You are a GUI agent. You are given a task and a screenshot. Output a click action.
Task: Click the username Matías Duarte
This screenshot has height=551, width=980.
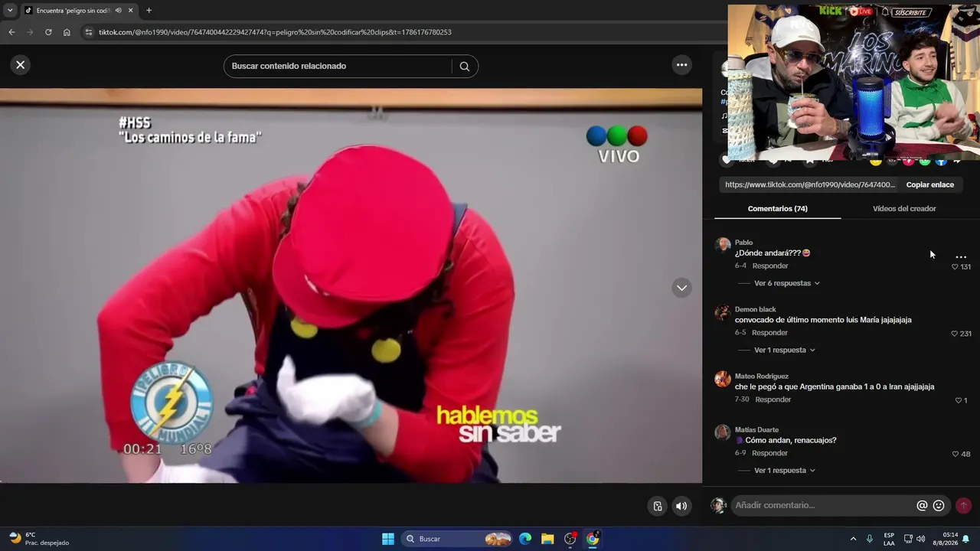click(x=757, y=430)
